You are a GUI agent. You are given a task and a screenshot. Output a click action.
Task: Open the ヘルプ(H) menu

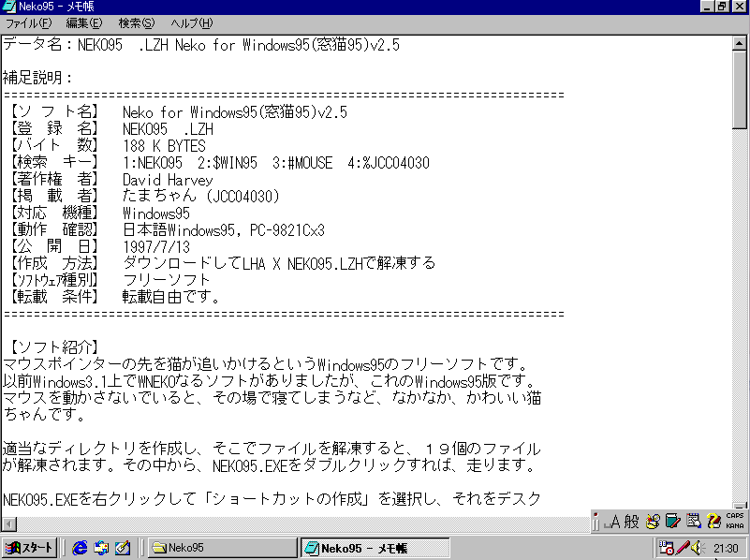(191, 23)
